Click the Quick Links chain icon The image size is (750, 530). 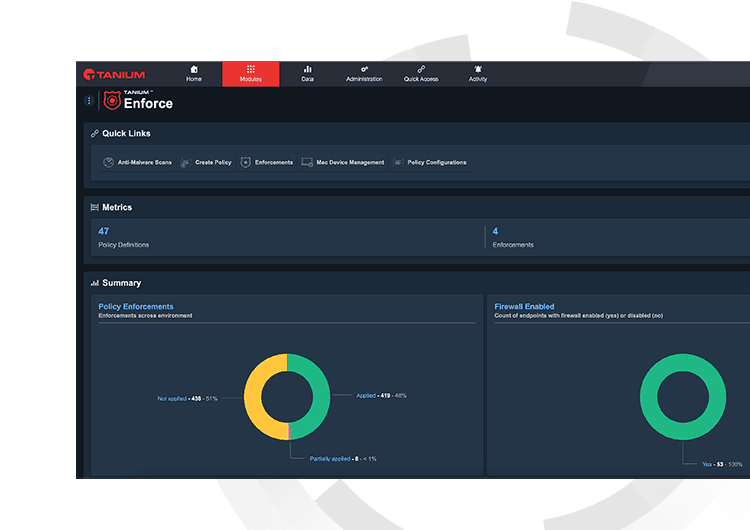95,133
